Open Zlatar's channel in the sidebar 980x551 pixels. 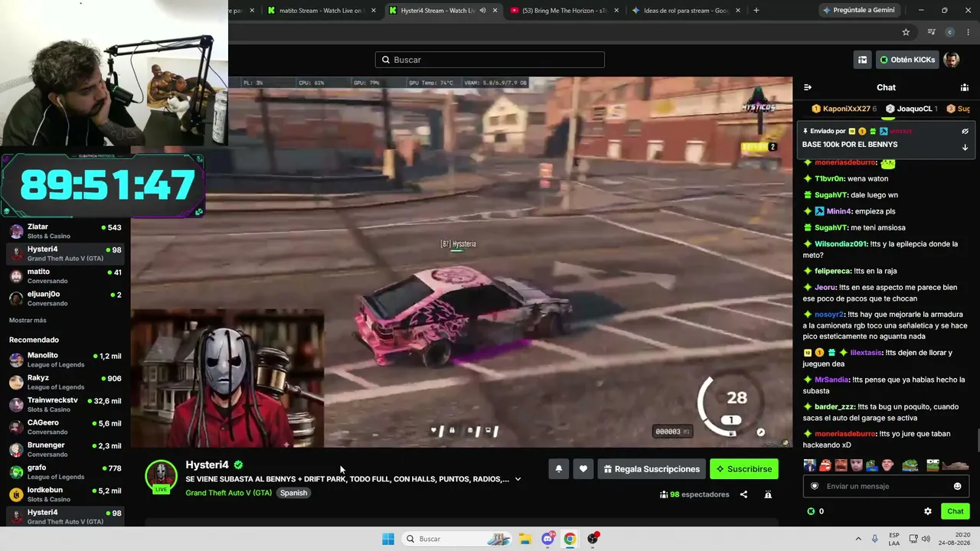[x=65, y=231]
